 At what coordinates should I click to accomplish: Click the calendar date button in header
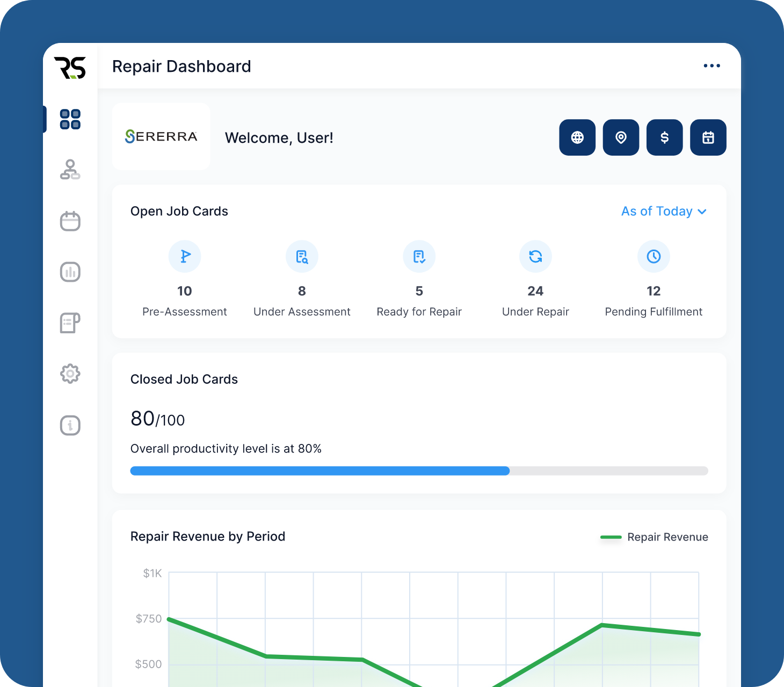[x=708, y=137]
